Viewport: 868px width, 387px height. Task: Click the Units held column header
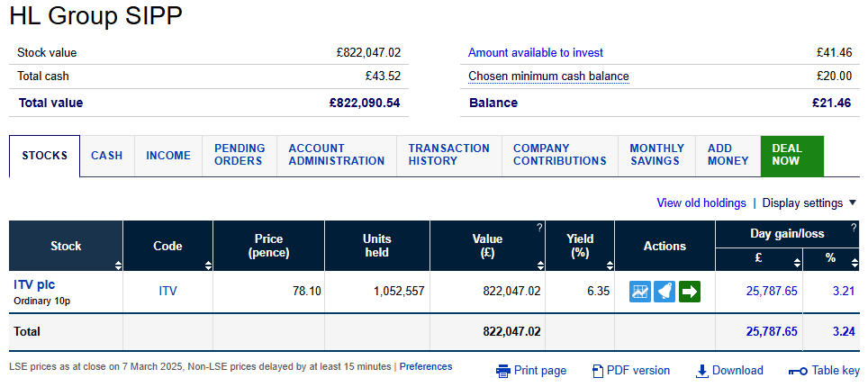click(x=377, y=246)
